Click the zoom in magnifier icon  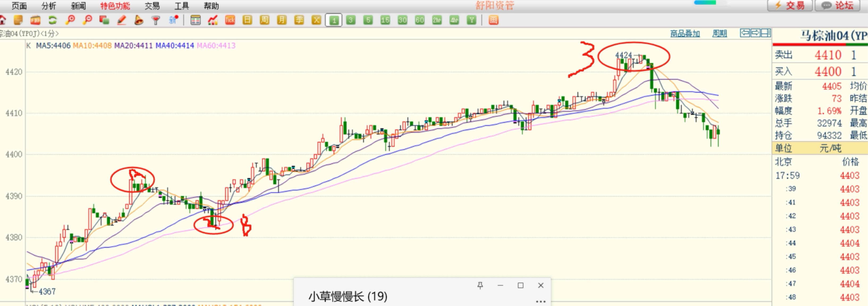[x=70, y=20]
